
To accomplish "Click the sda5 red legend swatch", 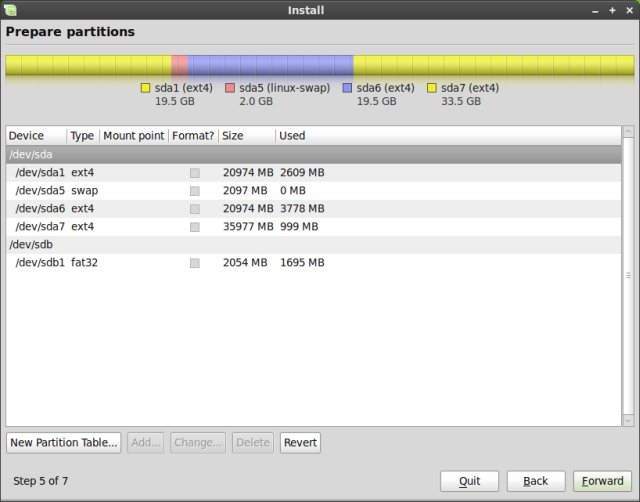I will coord(230,88).
